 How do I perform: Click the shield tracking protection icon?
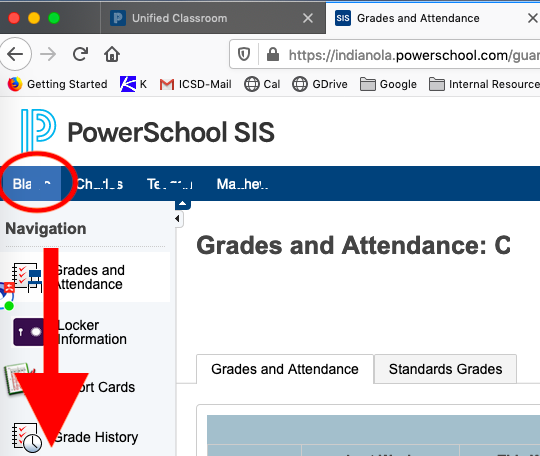(x=244, y=54)
